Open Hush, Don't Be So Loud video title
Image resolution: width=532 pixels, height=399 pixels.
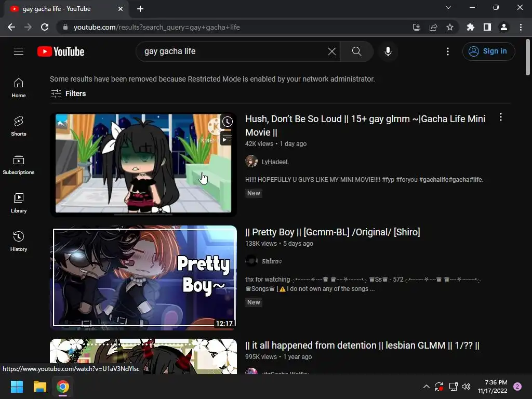365,126
